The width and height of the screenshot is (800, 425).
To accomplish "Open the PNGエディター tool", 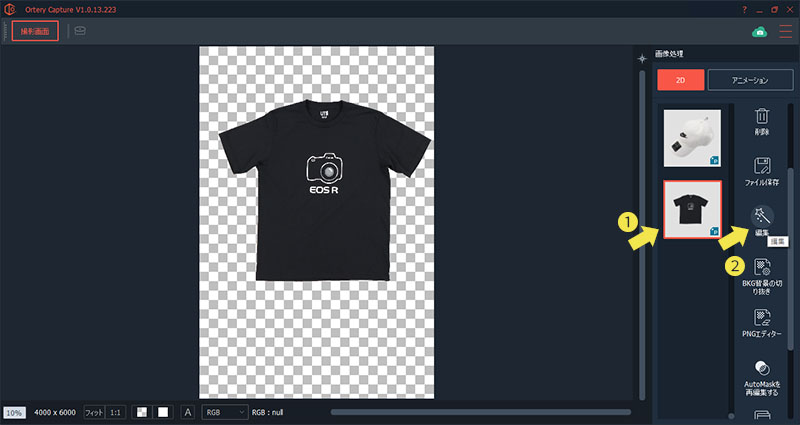I will [762, 318].
